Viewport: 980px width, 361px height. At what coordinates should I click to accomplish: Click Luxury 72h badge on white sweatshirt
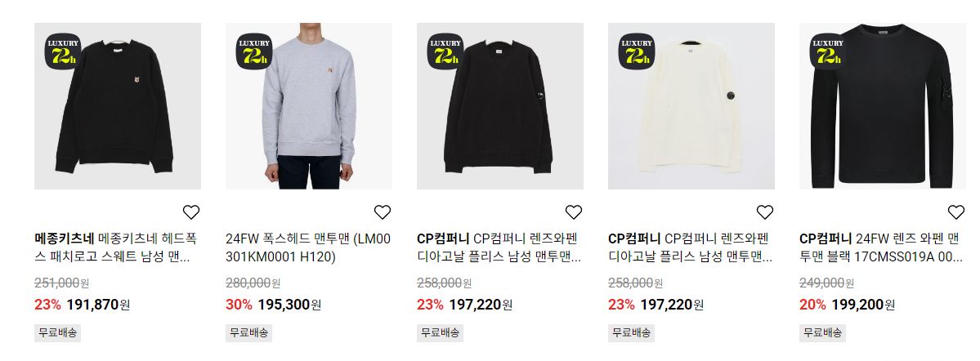(x=636, y=51)
